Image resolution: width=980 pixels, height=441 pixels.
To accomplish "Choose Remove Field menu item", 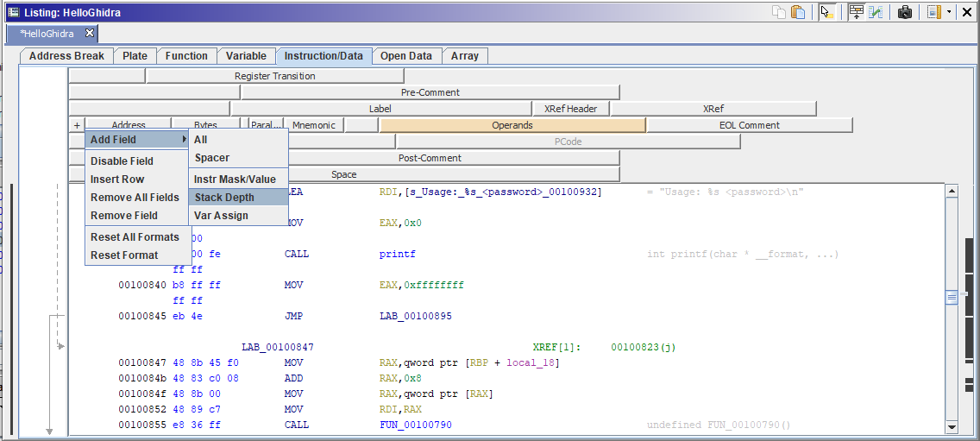I will coord(137,215).
